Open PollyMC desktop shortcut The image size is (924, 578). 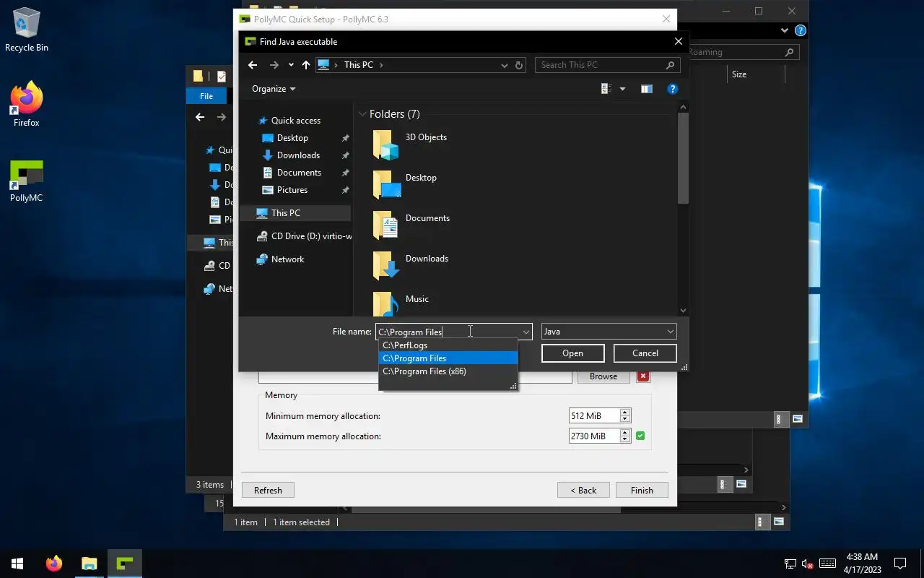click(27, 181)
